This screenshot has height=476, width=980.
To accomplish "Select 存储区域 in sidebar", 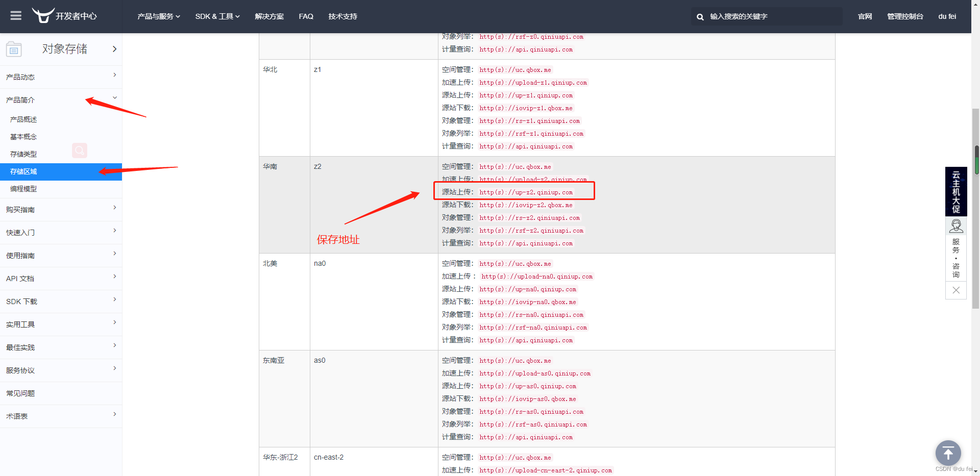I will tap(61, 171).
